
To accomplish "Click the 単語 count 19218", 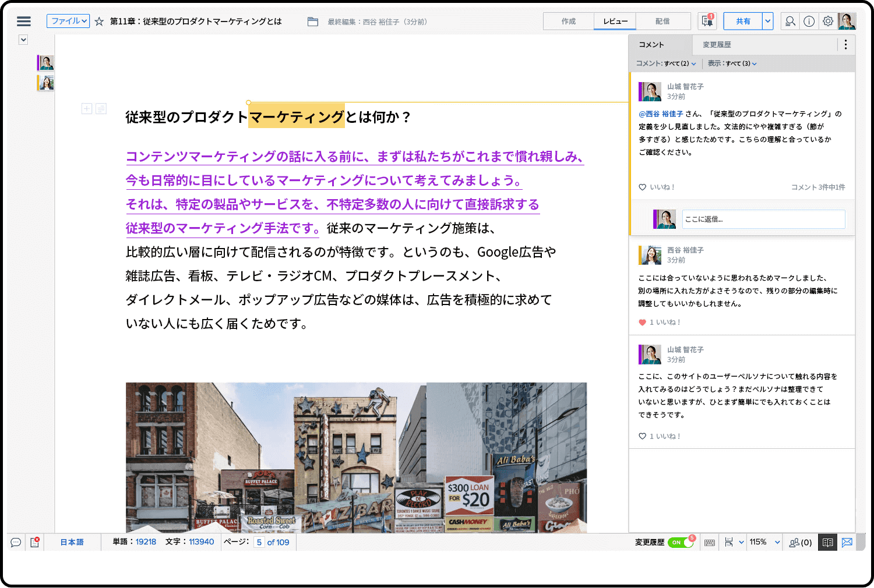I will click(x=146, y=542).
